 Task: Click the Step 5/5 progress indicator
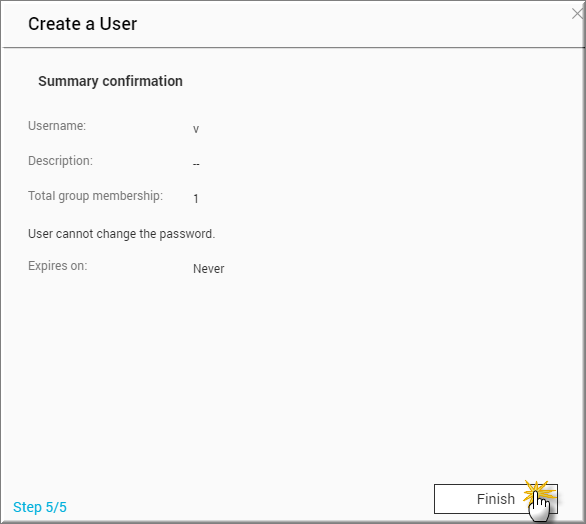coord(40,507)
